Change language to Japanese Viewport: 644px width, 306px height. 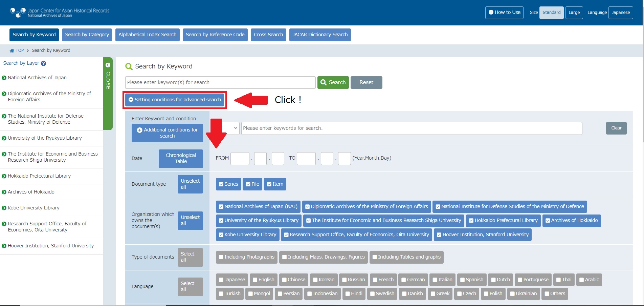621,13
